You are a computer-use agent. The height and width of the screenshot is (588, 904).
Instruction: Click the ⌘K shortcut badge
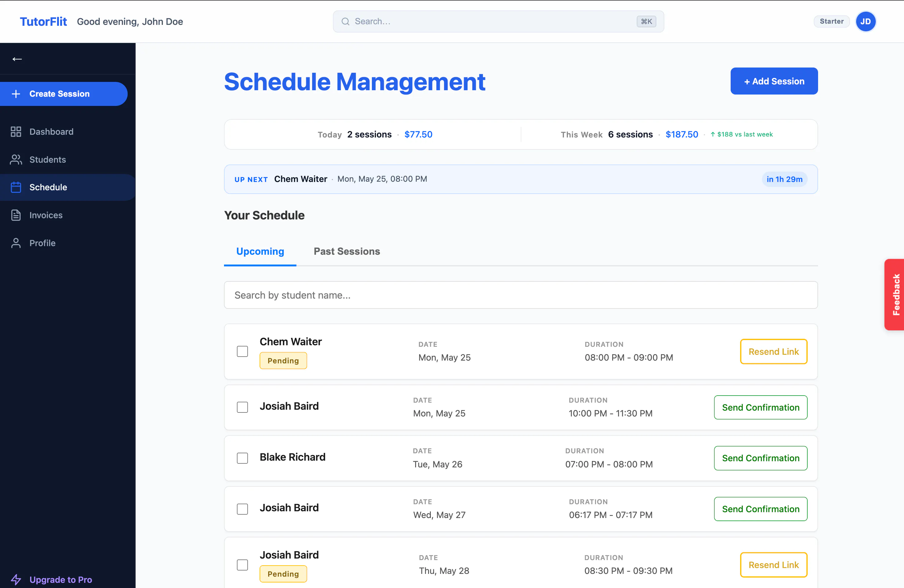click(646, 21)
